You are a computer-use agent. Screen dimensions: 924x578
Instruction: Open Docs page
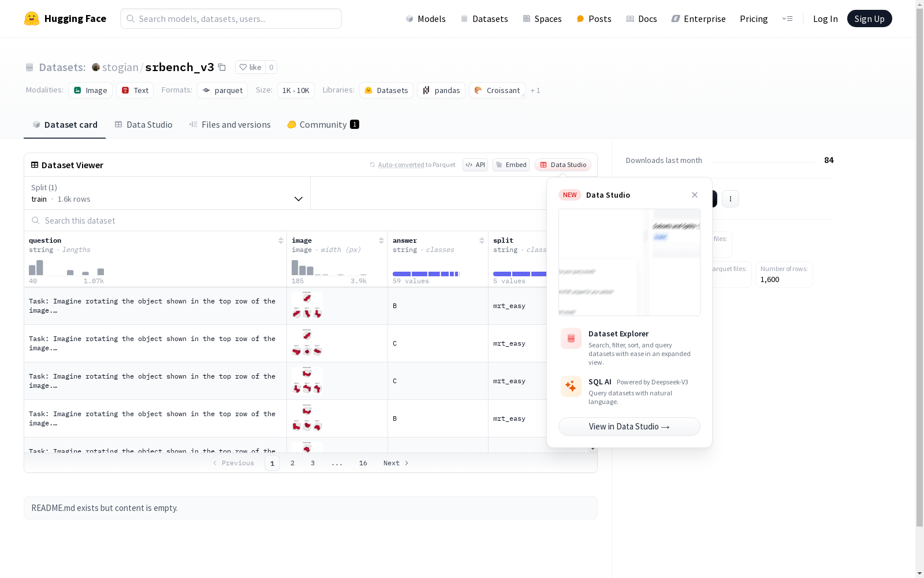[x=642, y=18]
